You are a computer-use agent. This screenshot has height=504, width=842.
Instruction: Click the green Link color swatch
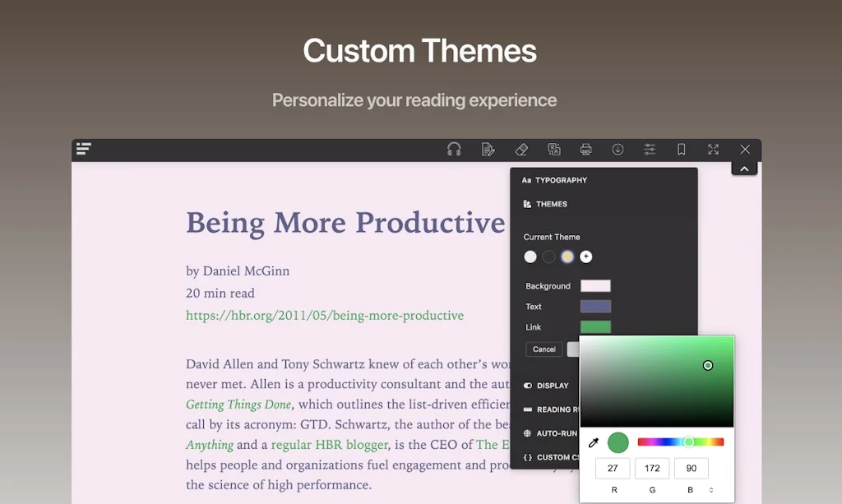coord(594,326)
